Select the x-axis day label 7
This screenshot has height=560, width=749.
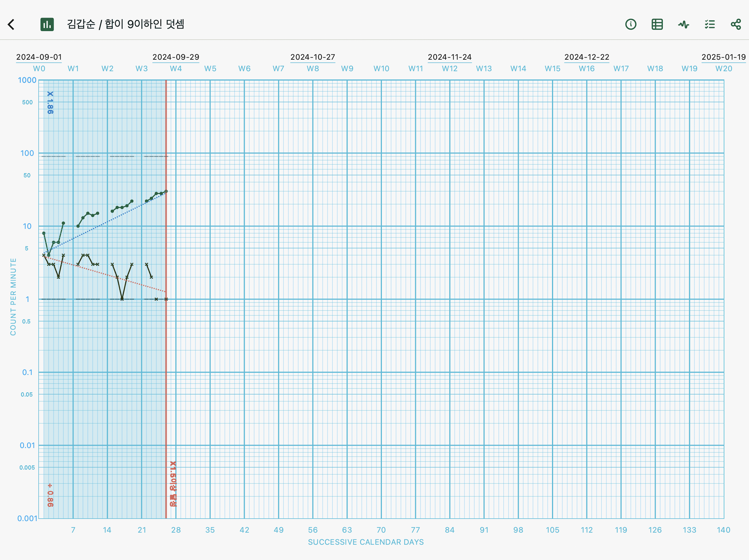[73, 530]
